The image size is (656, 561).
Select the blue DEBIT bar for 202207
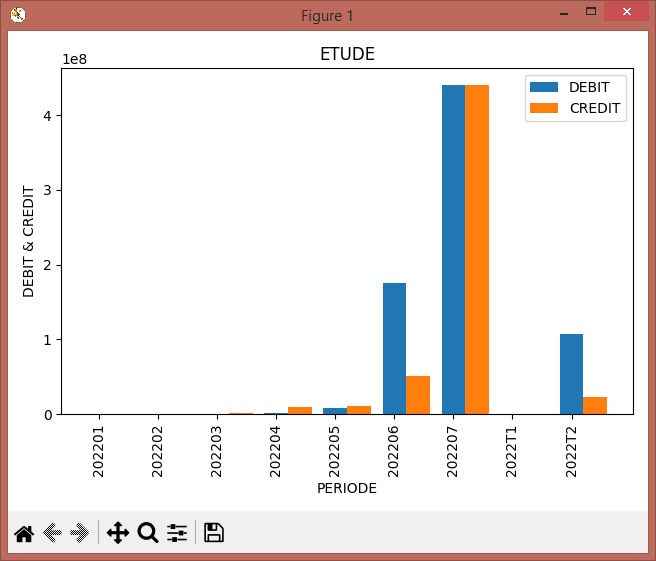(454, 250)
